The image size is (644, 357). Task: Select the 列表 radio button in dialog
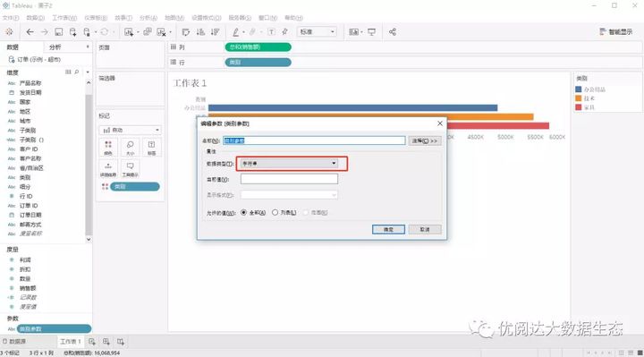pos(275,212)
